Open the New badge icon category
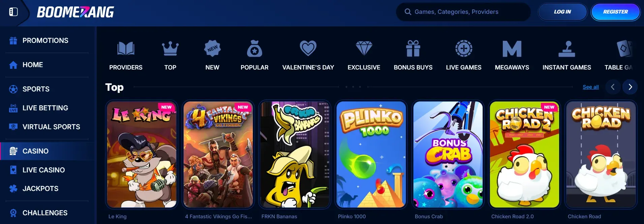644x224 pixels. [x=212, y=49]
